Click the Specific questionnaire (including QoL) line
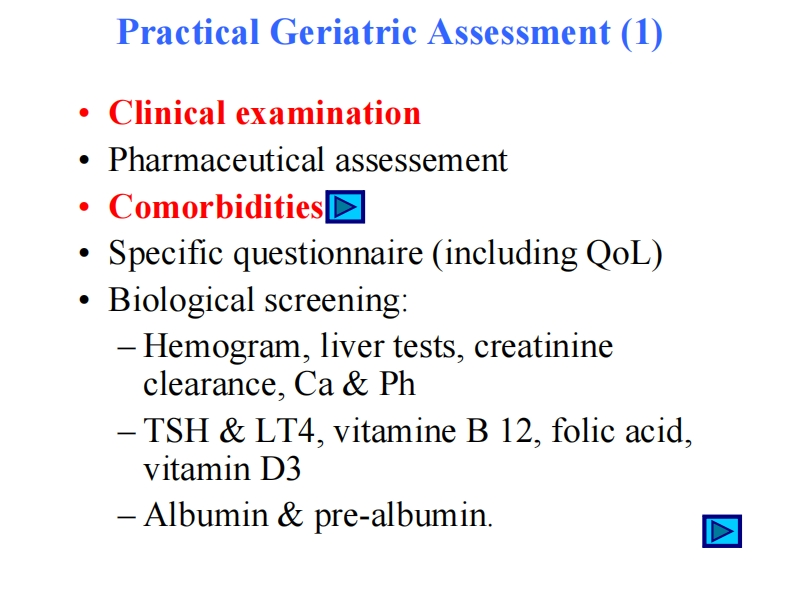 click(385, 253)
